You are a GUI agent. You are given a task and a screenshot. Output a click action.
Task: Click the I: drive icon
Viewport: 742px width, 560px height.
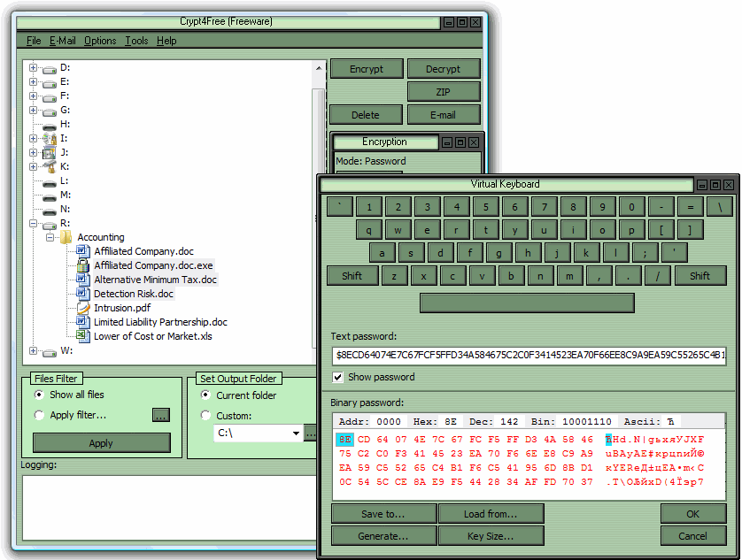pyautogui.click(x=50, y=139)
